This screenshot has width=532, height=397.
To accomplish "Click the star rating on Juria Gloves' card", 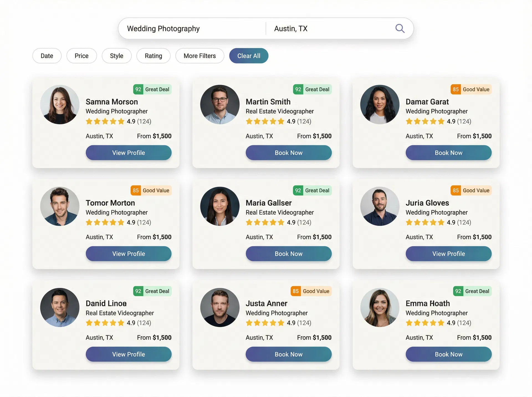I will pyautogui.click(x=425, y=223).
